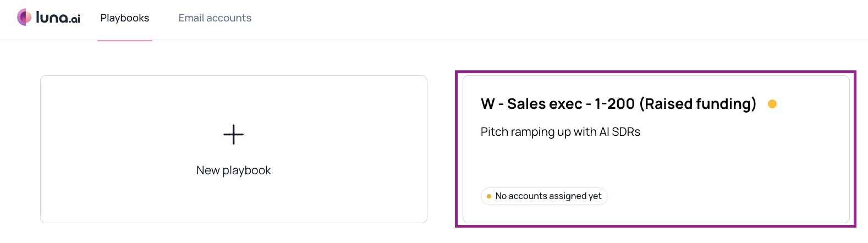
Task: Click the luna.ai circular logo icon
Action: coord(24,17)
